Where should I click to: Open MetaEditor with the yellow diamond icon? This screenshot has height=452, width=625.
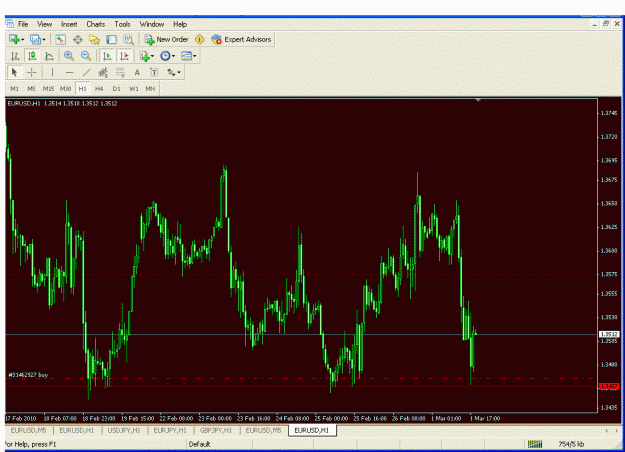(199, 39)
